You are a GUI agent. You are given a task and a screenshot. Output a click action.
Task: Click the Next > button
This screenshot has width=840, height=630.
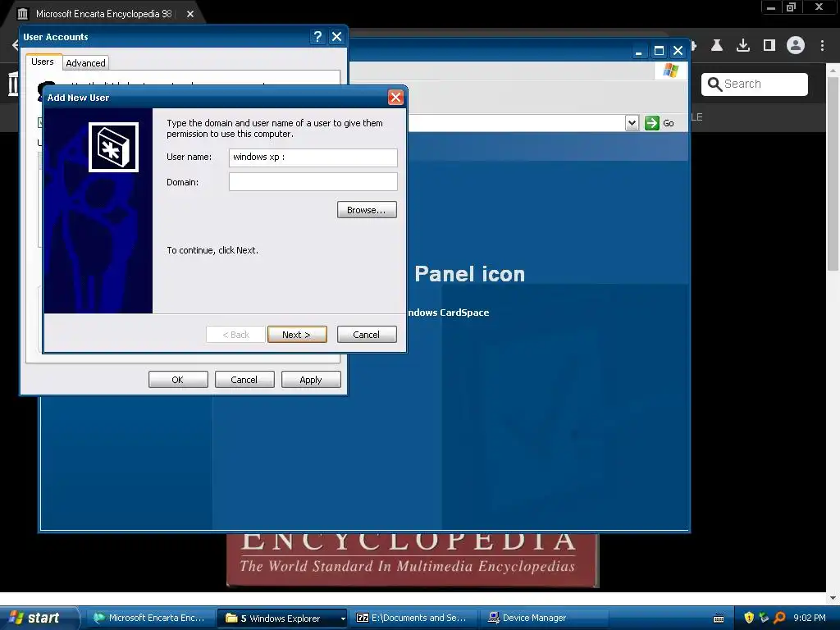click(x=297, y=335)
